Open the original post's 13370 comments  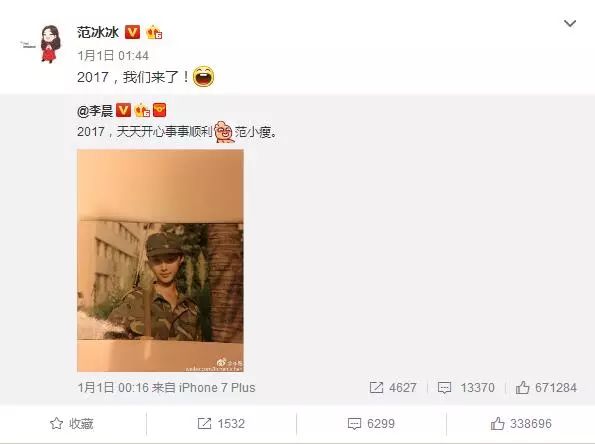click(466, 387)
